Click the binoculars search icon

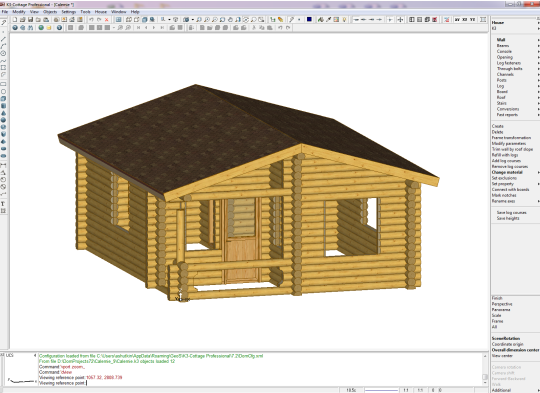[30, 28]
